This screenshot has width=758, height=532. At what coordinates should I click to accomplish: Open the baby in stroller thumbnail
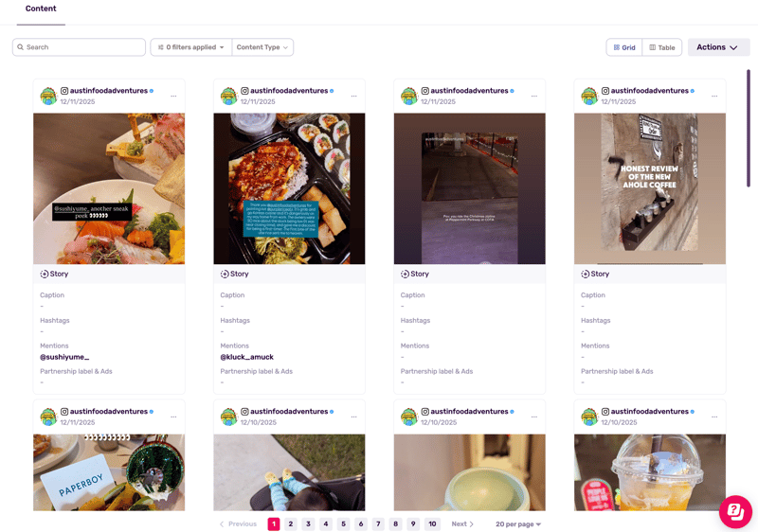coord(289,472)
